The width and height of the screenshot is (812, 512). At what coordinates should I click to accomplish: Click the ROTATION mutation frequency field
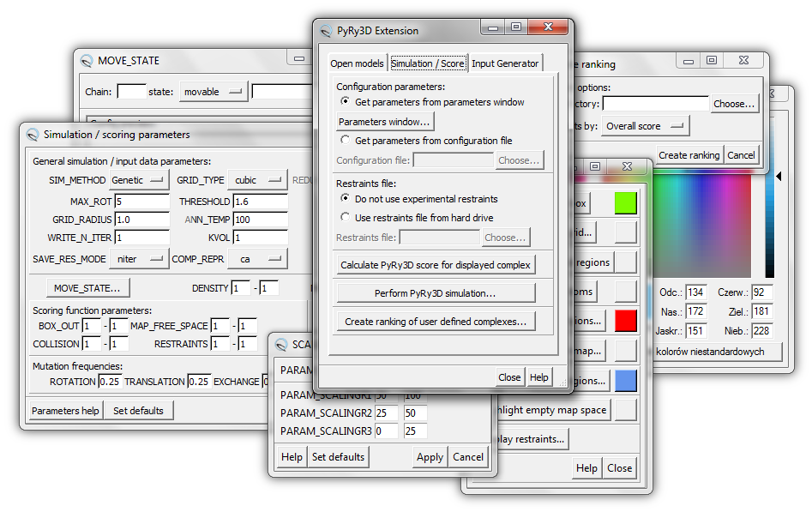click(109, 382)
